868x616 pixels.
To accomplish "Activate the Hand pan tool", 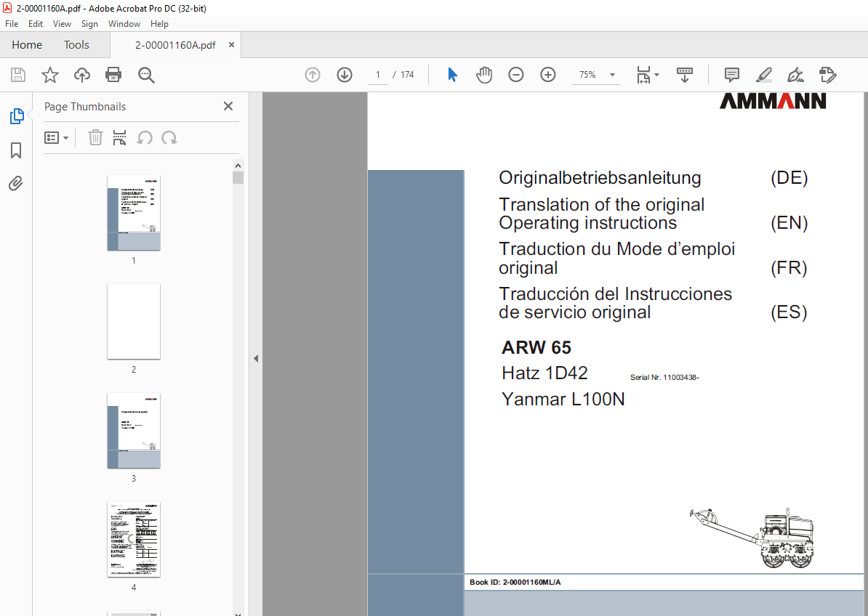I will pos(484,75).
